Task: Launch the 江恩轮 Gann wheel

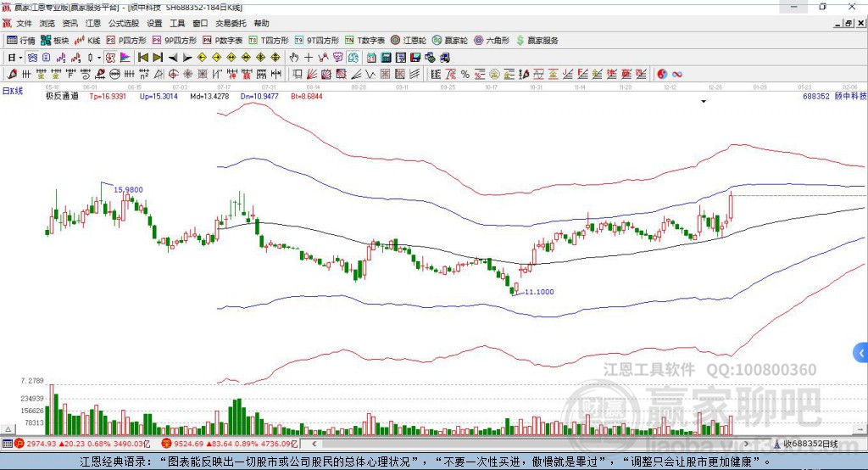Action: (409, 41)
